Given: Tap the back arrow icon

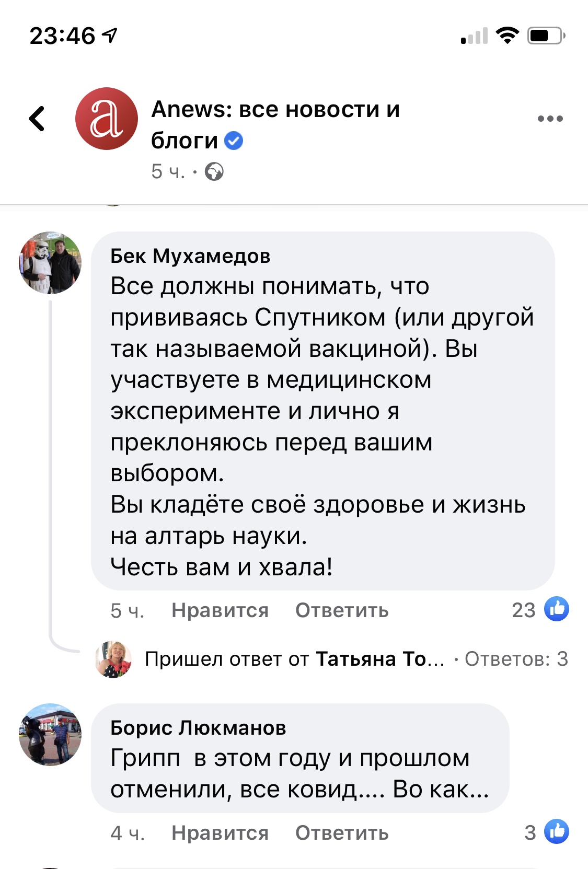Looking at the screenshot, I should point(38,119).
